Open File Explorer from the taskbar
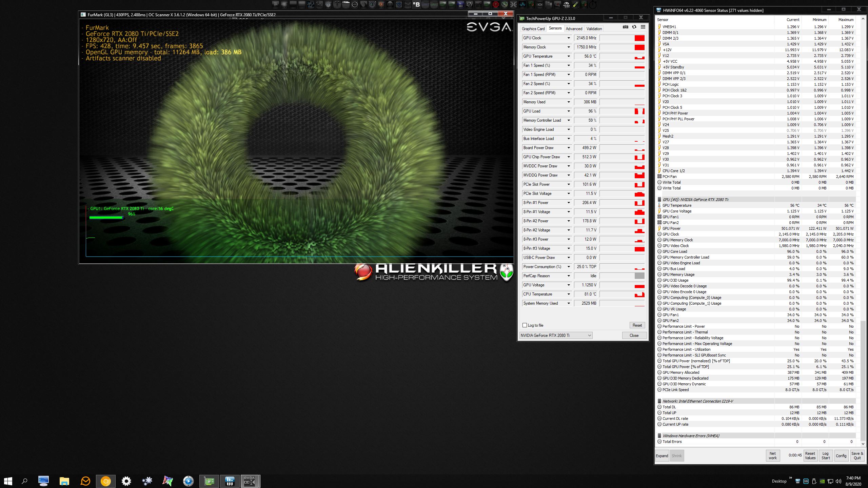 pos(64,481)
